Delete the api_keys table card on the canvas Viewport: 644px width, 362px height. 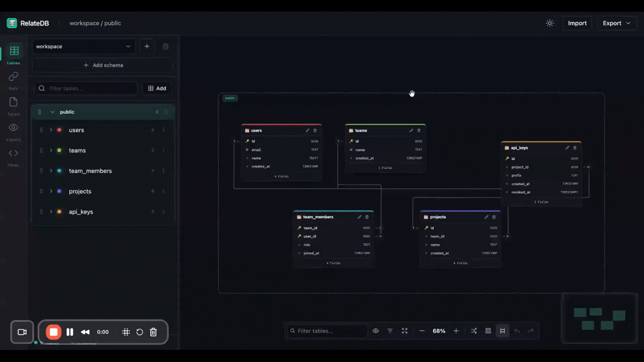(x=575, y=148)
